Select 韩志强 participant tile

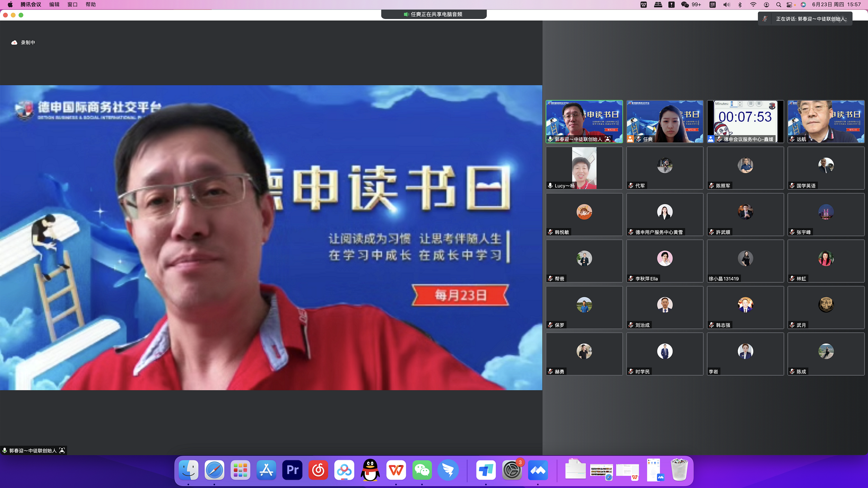(x=745, y=307)
